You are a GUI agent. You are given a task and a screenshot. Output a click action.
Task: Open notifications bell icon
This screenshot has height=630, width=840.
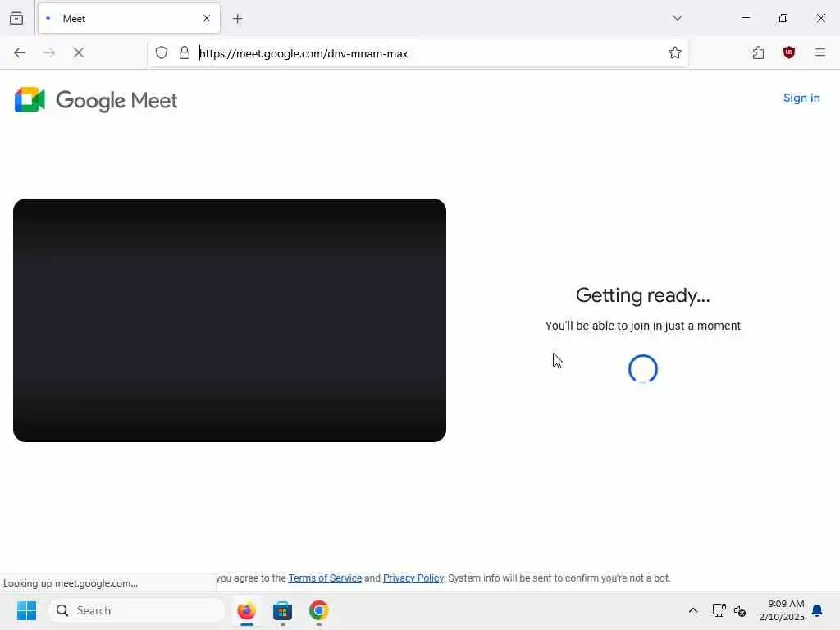[x=817, y=610]
